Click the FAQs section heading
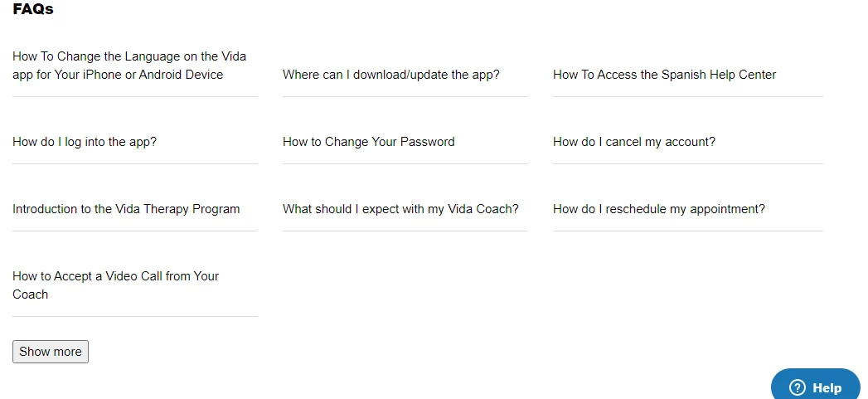This screenshot has width=868, height=399. click(x=33, y=9)
